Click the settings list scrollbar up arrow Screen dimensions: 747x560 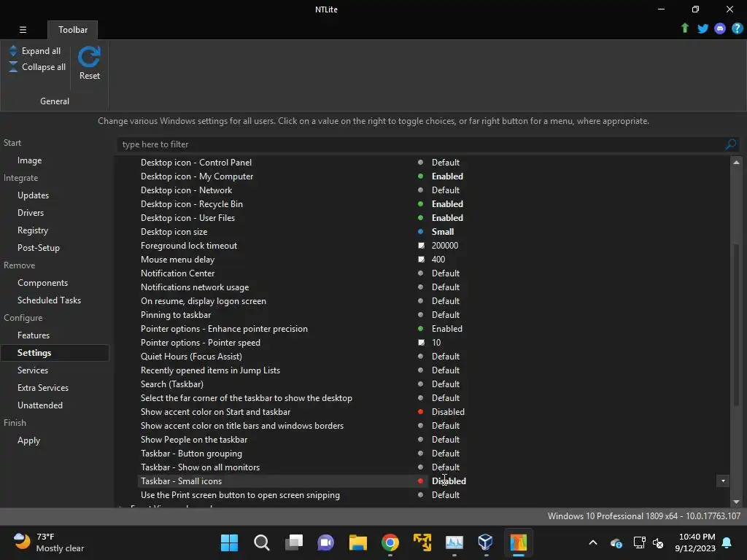[x=736, y=163]
